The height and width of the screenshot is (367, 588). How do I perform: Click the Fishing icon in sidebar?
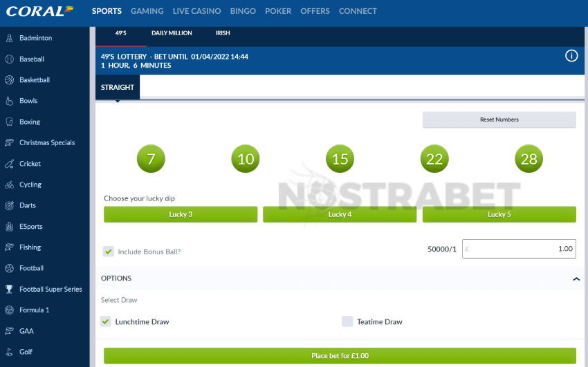10,247
